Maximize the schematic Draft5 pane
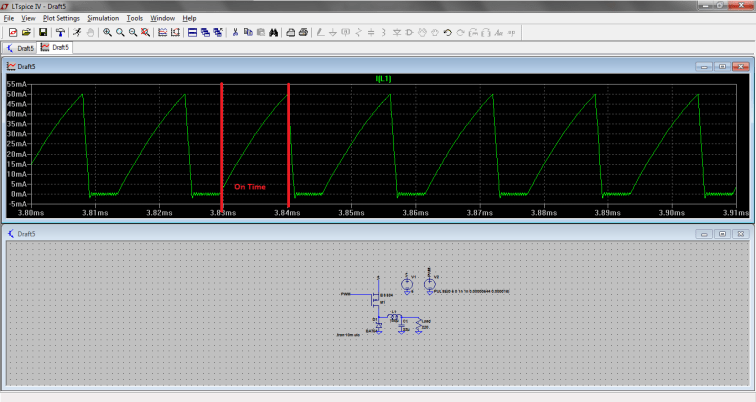The image size is (756, 402). point(721,233)
